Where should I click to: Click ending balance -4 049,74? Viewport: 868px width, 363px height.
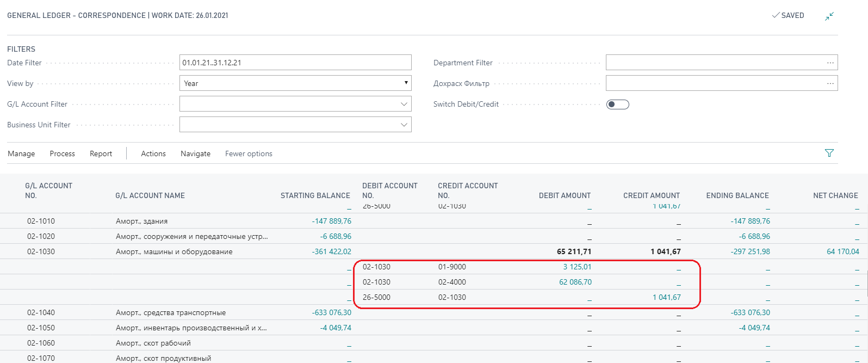point(754,328)
